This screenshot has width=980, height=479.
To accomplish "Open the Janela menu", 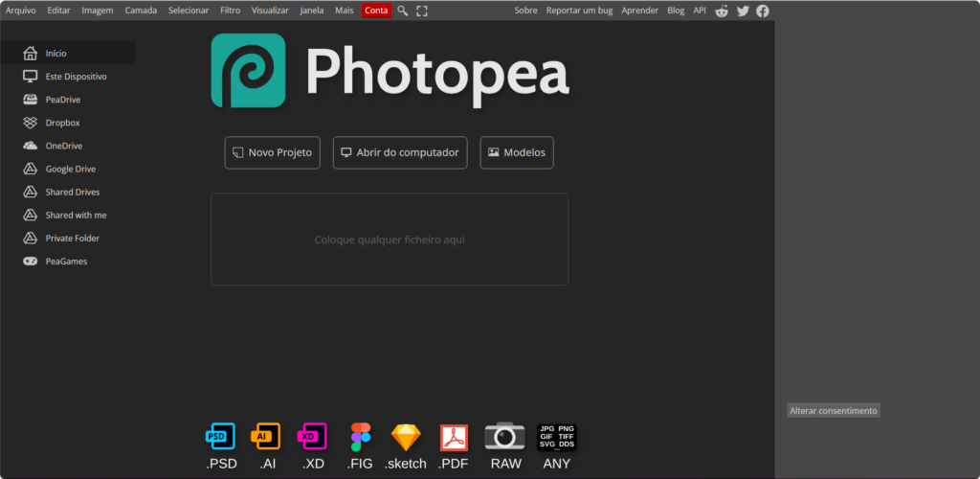I will coord(312,11).
